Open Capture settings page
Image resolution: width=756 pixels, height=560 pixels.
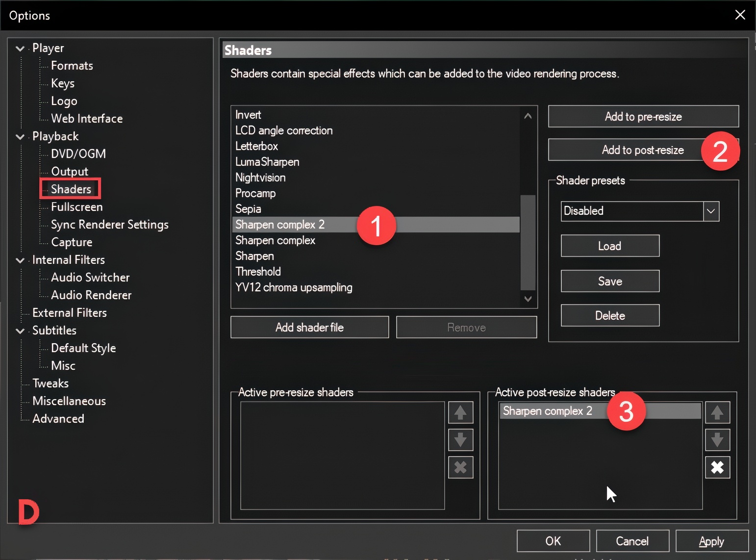click(x=72, y=242)
